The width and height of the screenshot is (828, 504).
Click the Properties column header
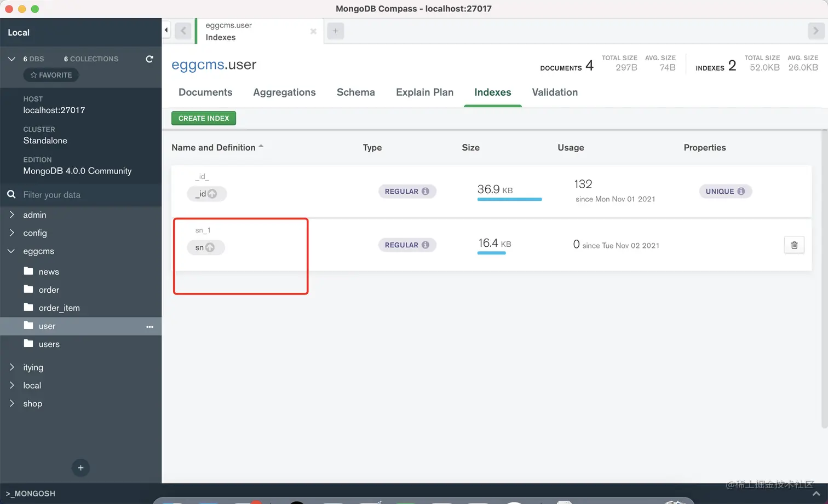[x=705, y=148]
